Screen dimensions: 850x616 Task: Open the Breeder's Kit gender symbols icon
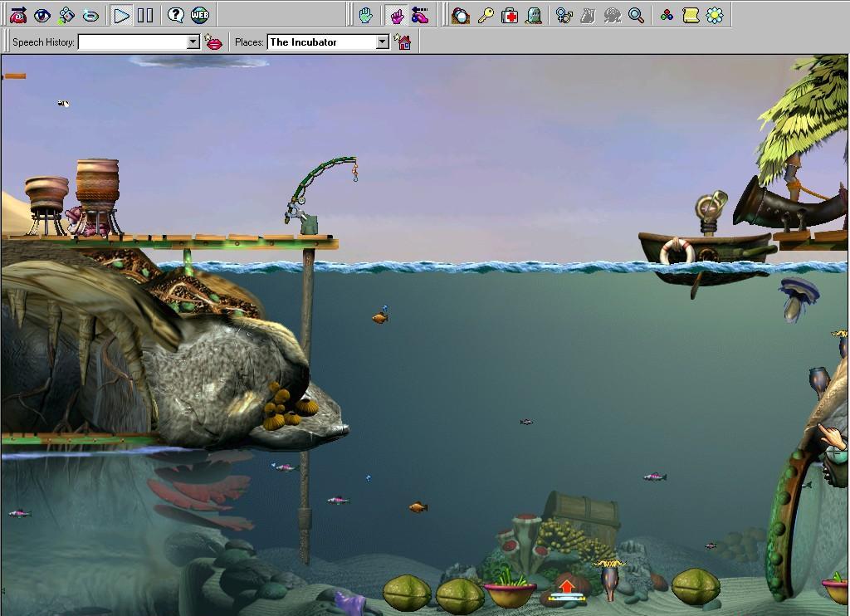pos(564,15)
